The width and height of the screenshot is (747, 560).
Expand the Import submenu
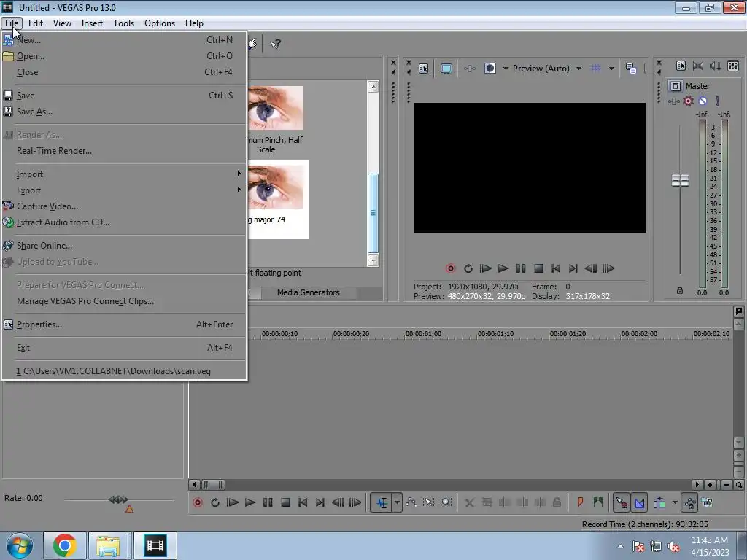coord(124,174)
